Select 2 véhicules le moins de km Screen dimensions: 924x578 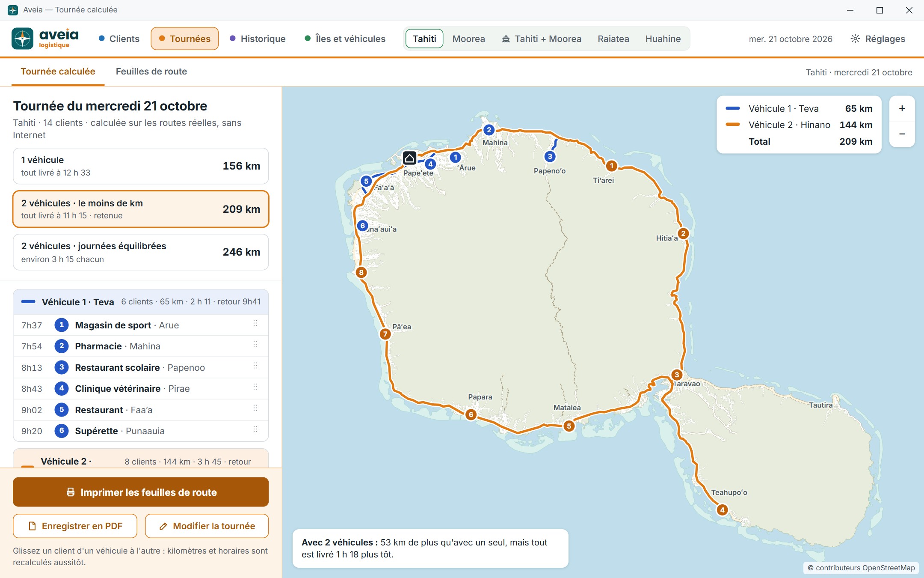coord(141,209)
